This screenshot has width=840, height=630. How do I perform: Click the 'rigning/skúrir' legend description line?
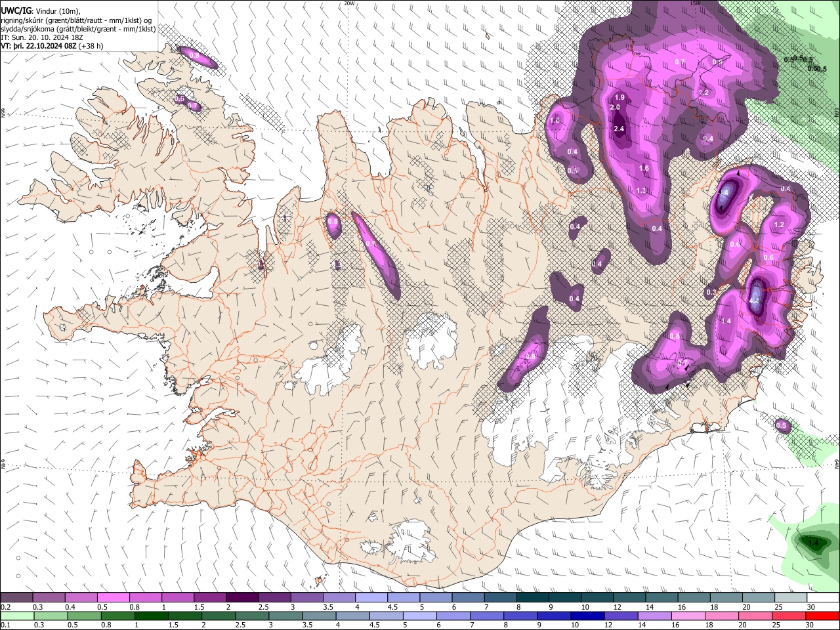tap(76, 21)
